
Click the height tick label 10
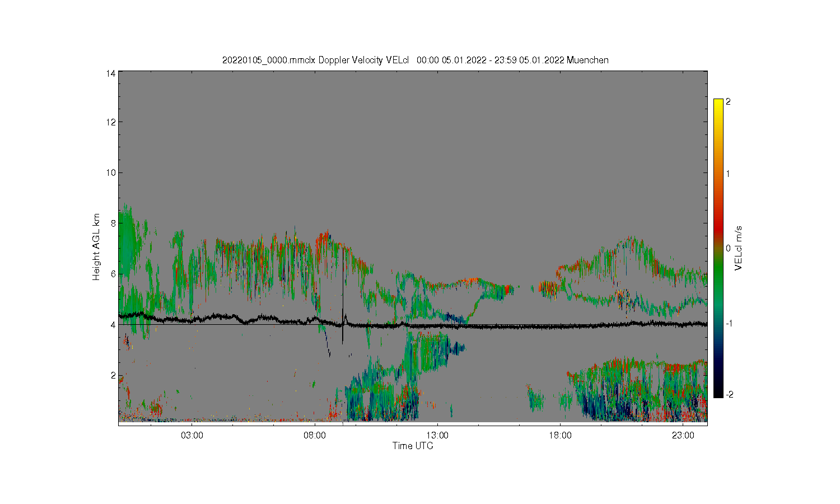coord(111,172)
